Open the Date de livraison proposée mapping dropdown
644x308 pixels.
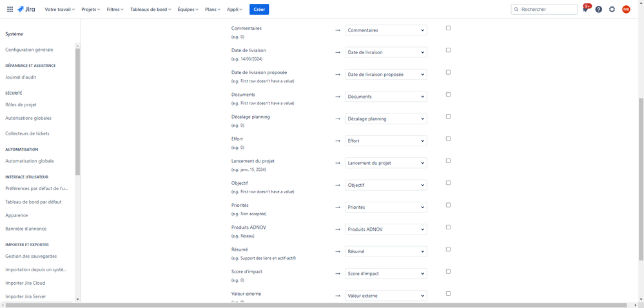tap(385, 74)
